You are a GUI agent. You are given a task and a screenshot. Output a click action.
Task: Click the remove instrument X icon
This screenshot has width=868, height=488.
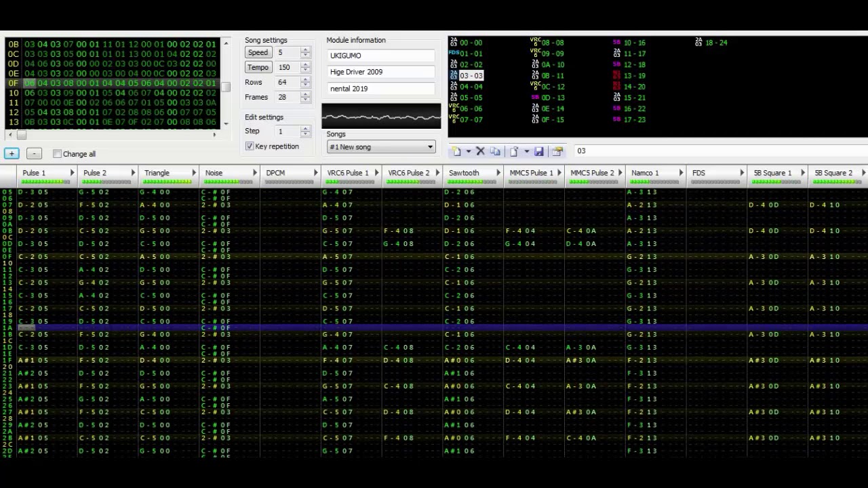click(x=480, y=152)
